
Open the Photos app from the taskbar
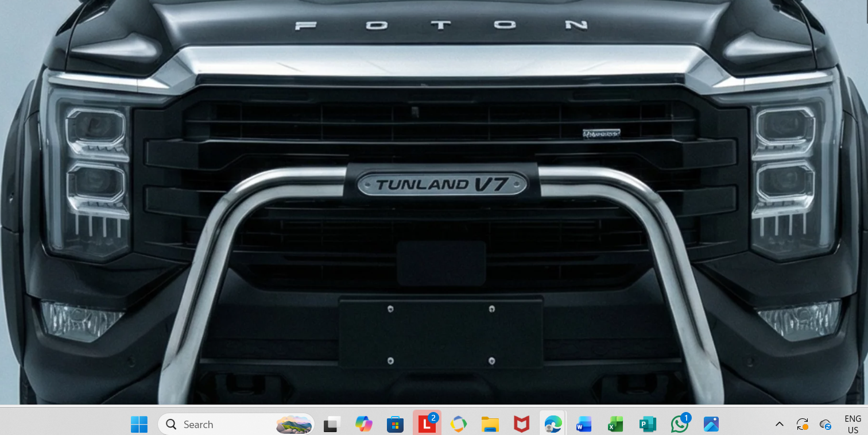[711, 425]
